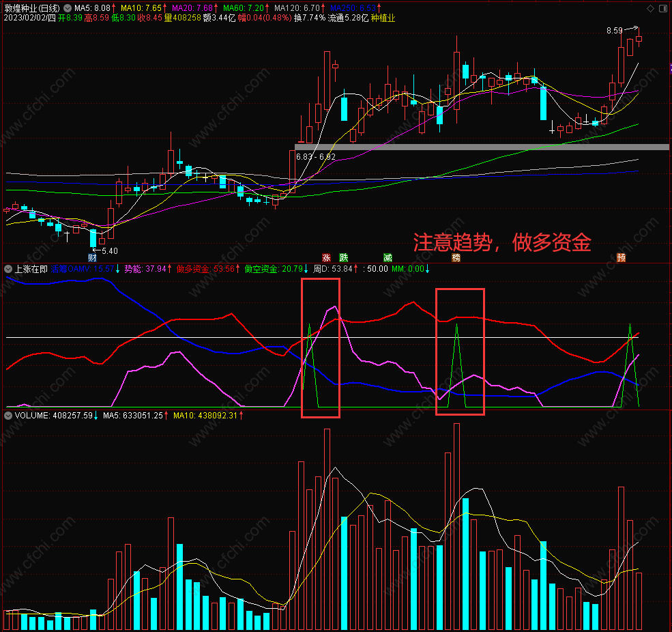
Task: Open the 种植业 sector link
Action: pos(383,18)
